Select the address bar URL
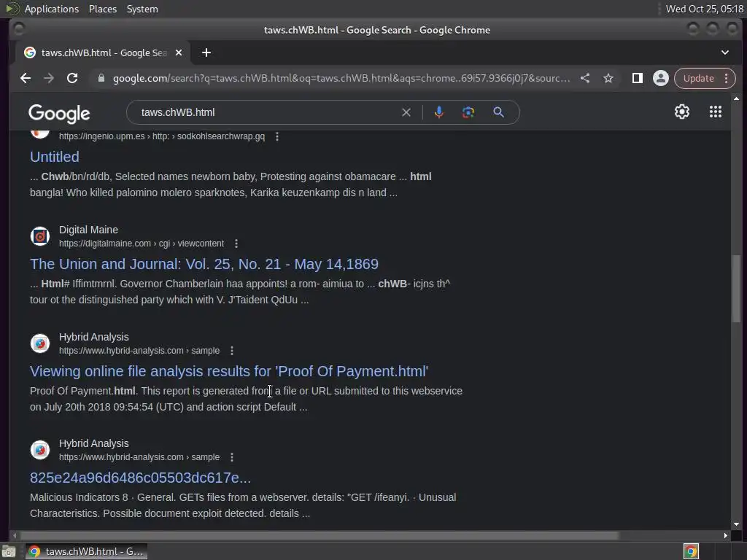 (341, 78)
